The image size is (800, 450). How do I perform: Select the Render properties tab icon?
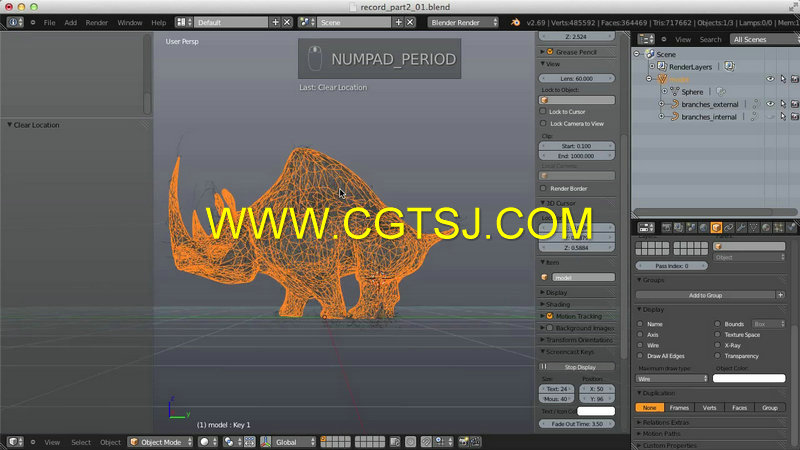tap(666, 228)
